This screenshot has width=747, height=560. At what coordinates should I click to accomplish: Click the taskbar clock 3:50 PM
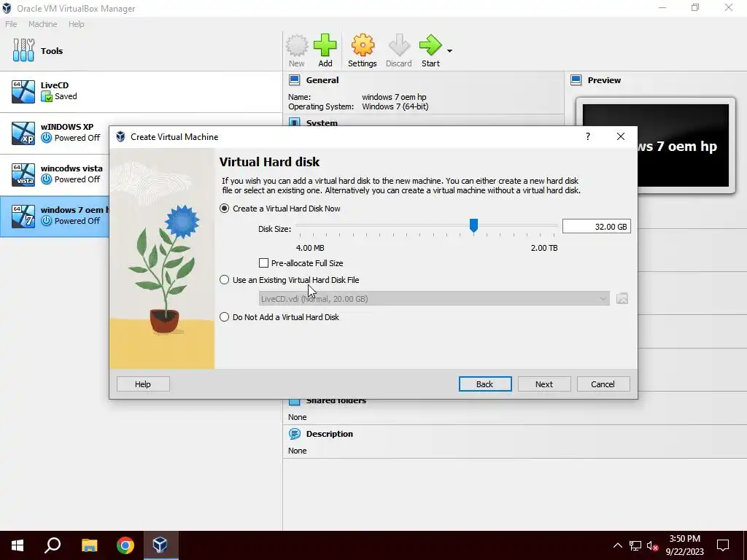click(x=684, y=539)
